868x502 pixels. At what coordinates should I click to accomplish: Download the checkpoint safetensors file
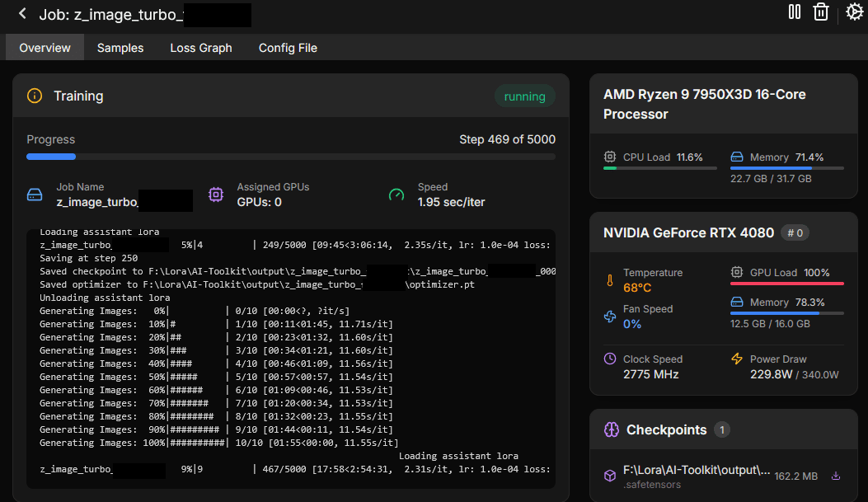tap(836, 476)
